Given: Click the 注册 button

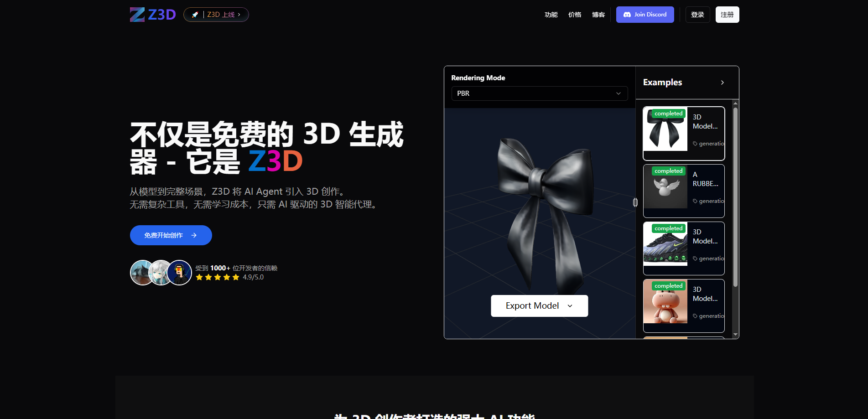Looking at the screenshot, I should (727, 14).
